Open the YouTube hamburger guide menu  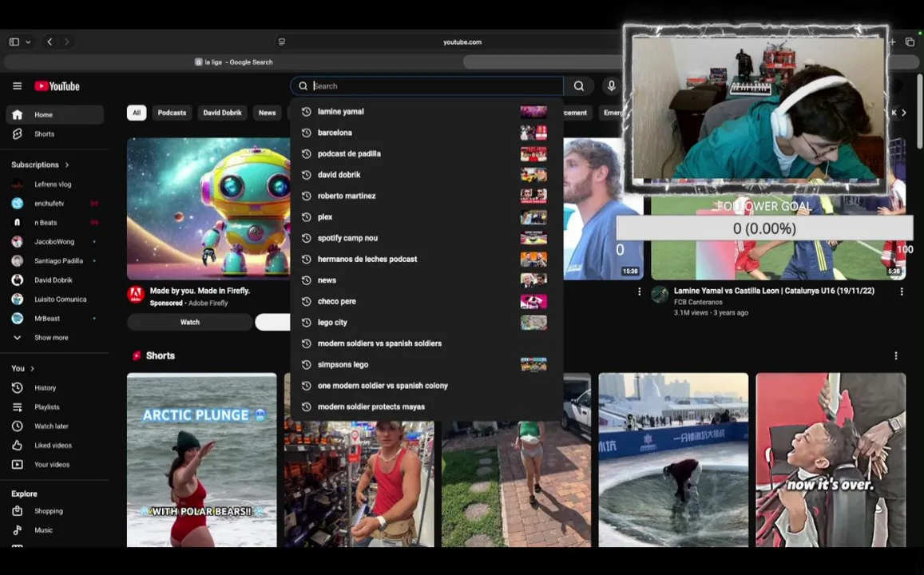pyautogui.click(x=17, y=86)
